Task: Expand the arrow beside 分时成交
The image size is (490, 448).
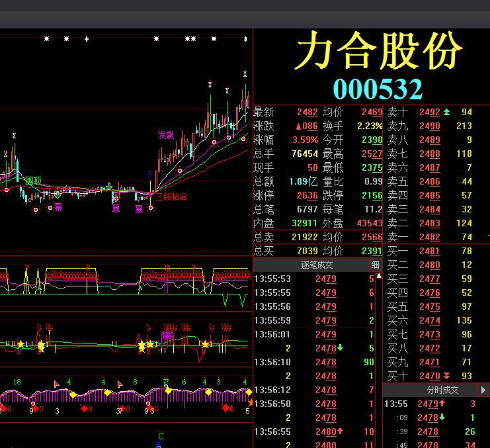Action: 483,390
